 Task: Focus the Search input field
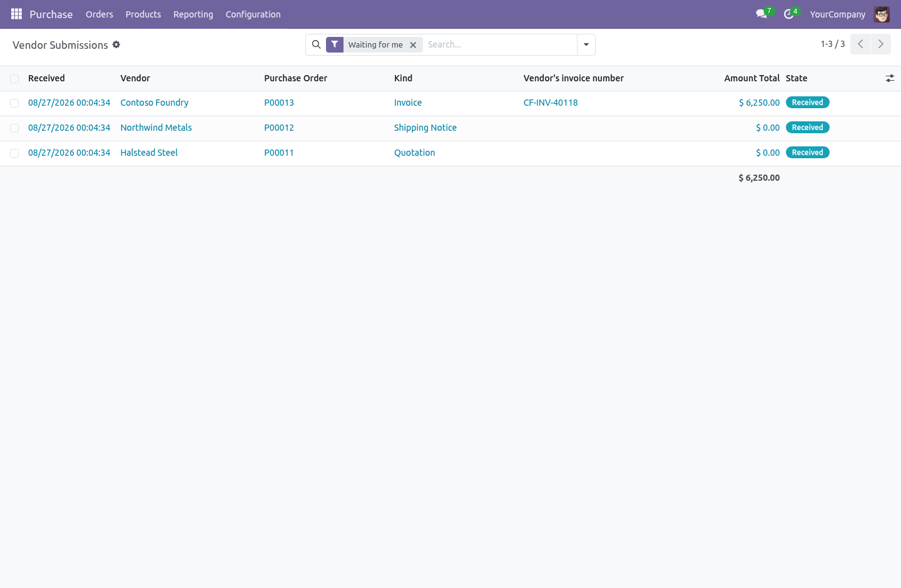click(500, 44)
